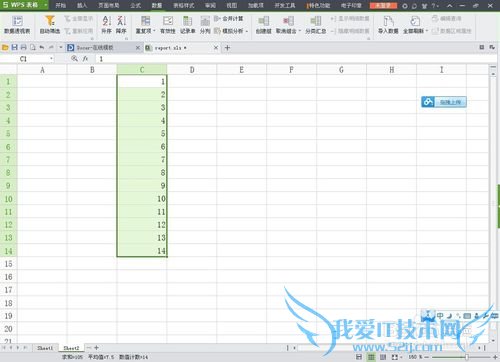Open 记录单 record form
The height and width of the screenshot is (362, 500).
click(188, 25)
